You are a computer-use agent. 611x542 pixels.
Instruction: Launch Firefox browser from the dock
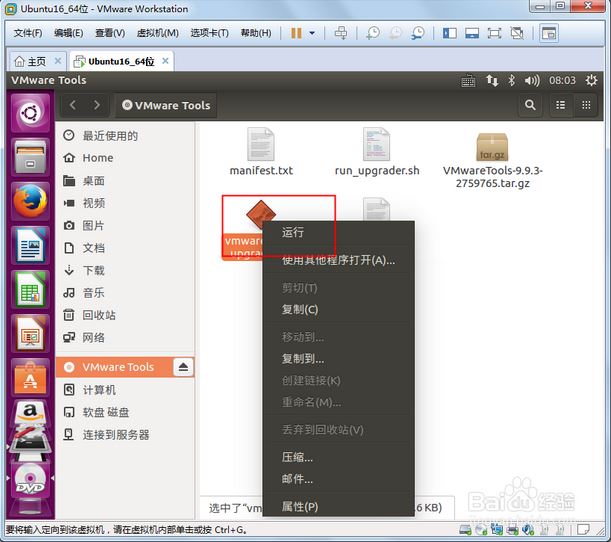tap(30, 201)
